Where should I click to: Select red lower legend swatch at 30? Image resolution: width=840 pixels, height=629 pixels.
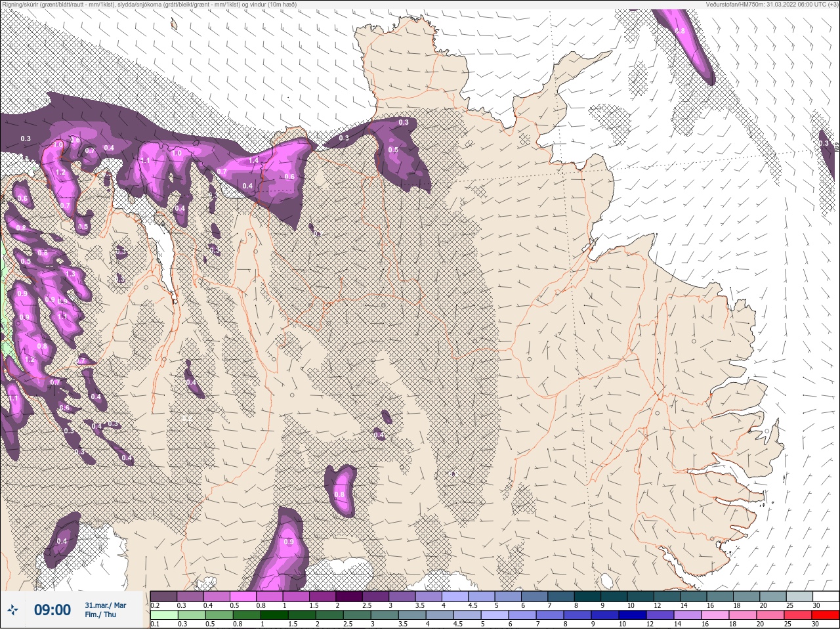click(x=826, y=615)
